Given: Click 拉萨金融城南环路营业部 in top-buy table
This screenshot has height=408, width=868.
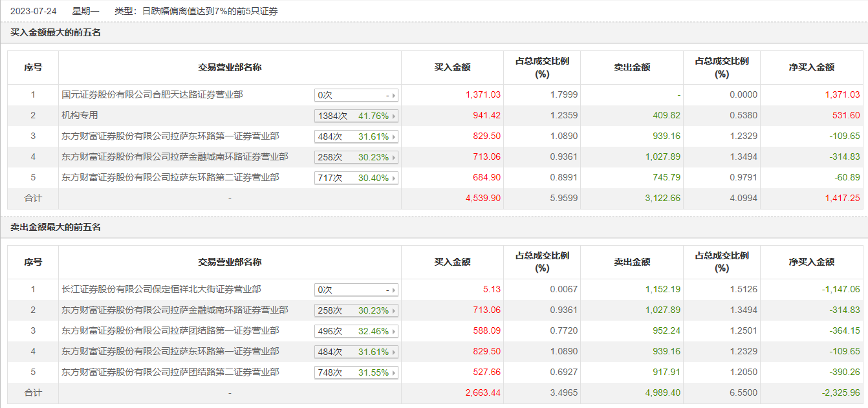Looking at the screenshot, I should (x=175, y=156).
